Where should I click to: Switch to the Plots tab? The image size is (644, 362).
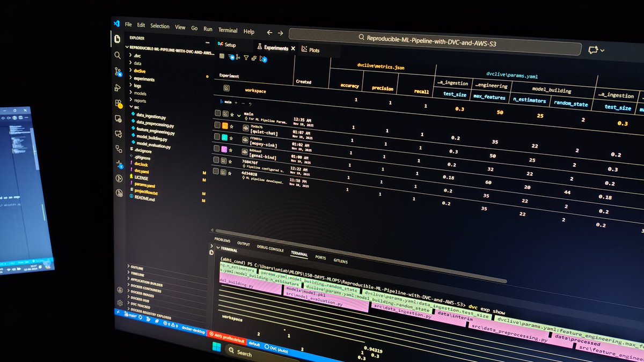(x=311, y=50)
